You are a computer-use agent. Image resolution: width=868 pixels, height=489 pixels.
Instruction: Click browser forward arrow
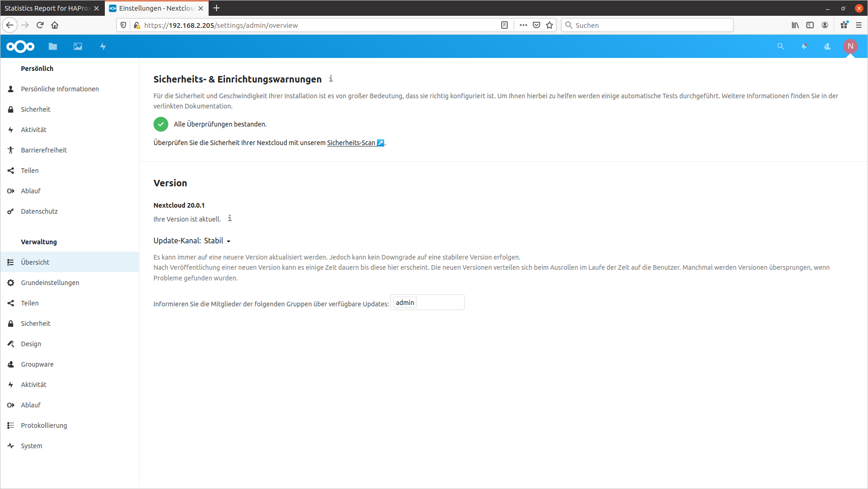point(25,25)
